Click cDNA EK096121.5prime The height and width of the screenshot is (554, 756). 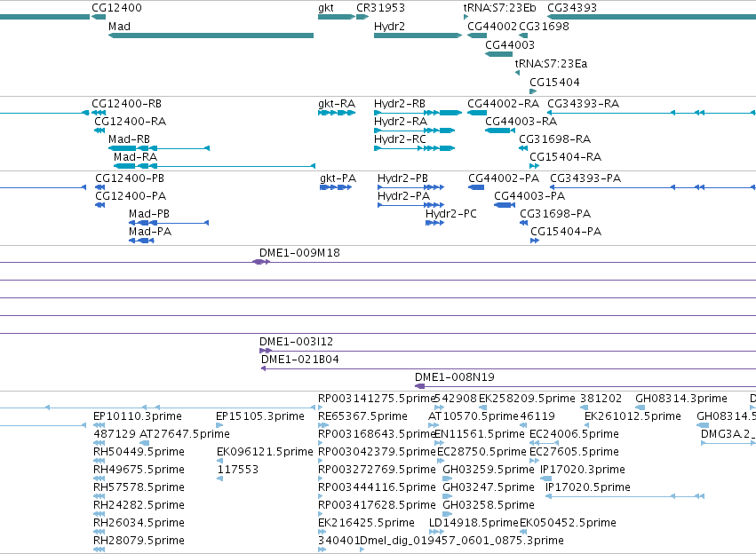coord(266,452)
